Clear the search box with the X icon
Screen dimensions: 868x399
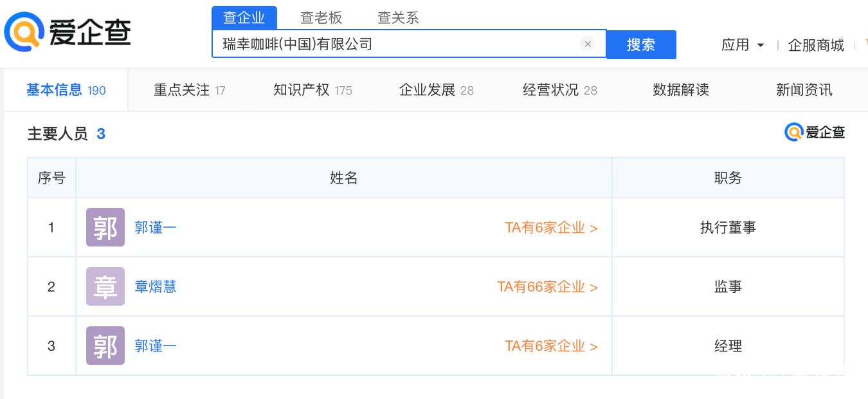[x=587, y=44]
